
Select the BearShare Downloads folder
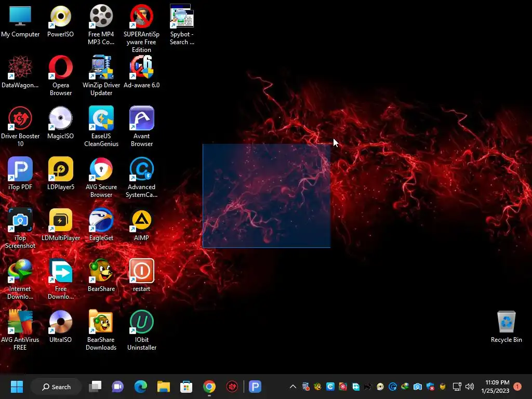coord(101,330)
